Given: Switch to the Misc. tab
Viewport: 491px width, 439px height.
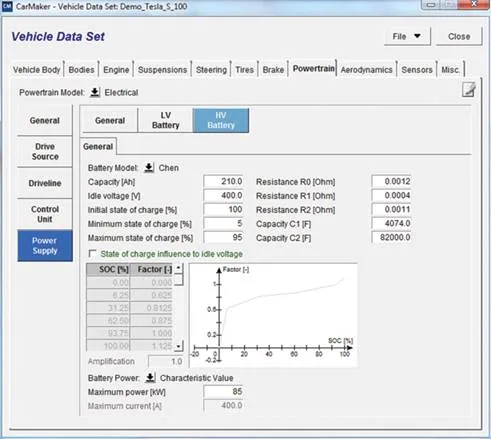Looking at the screenshot, I should (450, 70).
